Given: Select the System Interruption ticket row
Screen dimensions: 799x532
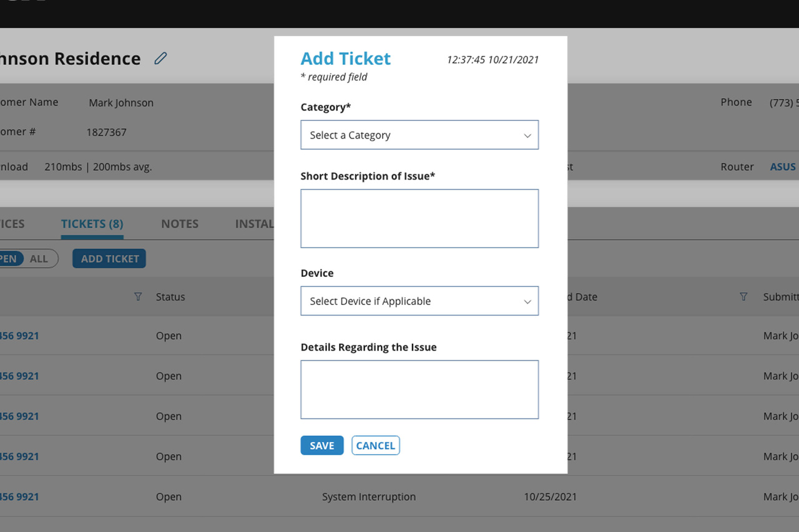Looking at the screenshot, I should 368,497.
